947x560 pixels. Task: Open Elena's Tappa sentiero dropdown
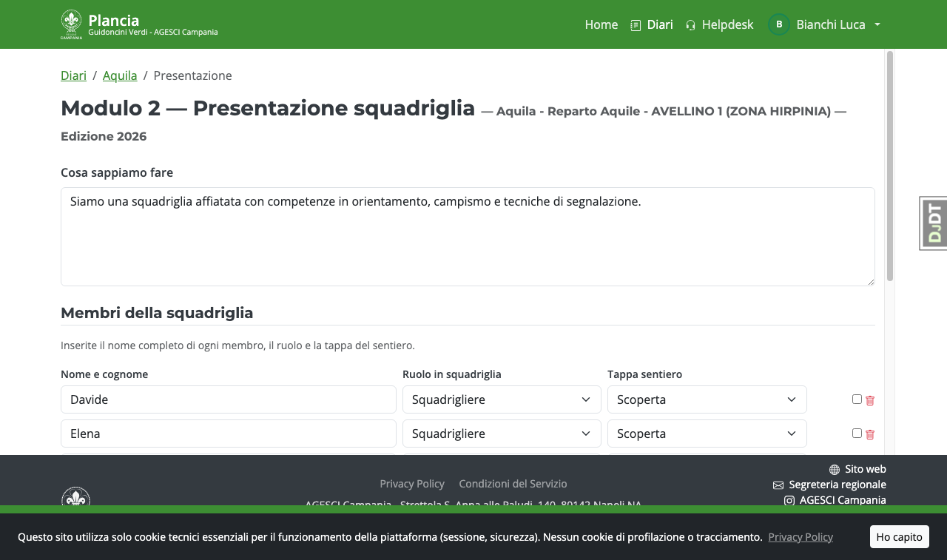(x=707, y=434)
